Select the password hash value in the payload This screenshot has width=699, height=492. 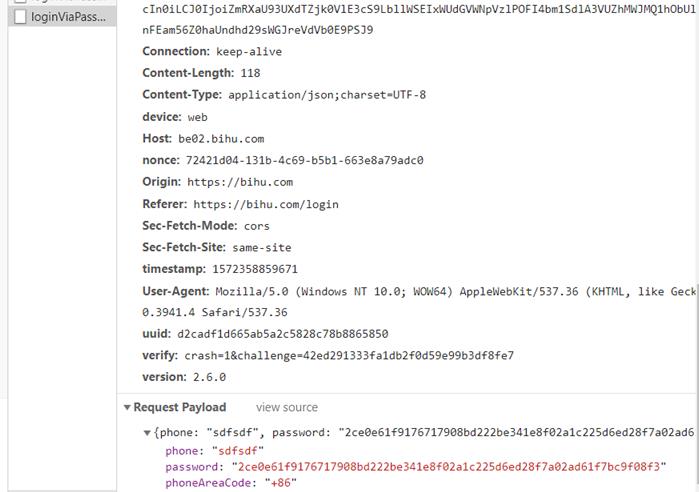[x=448, y=467]
